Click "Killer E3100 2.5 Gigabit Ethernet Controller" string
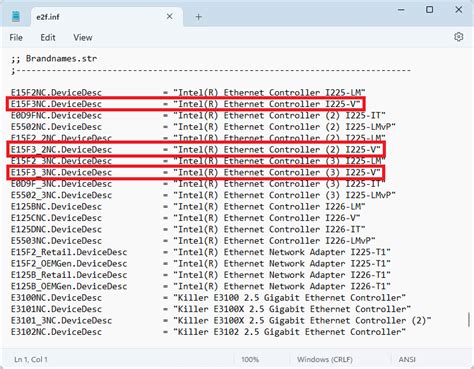Image resolution: width=474 pixels, height=369 pixels. tap(289, 298)
